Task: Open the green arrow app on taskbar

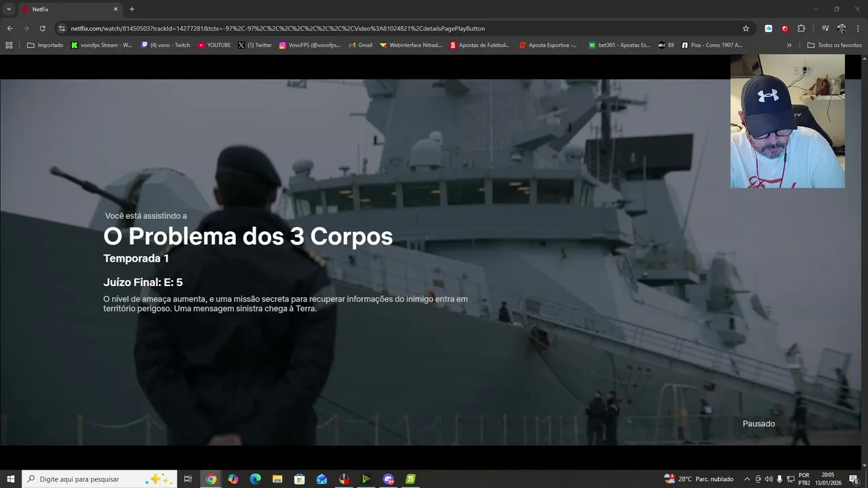Action: 366,479
